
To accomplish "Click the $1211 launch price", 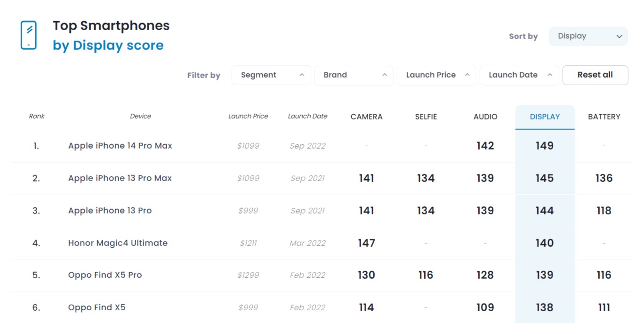I will (248, 243).
